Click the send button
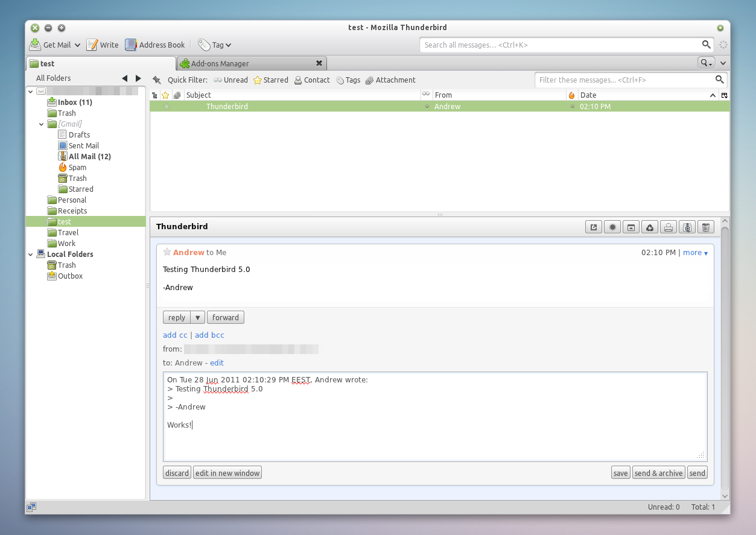 click(x=697, y=473)
